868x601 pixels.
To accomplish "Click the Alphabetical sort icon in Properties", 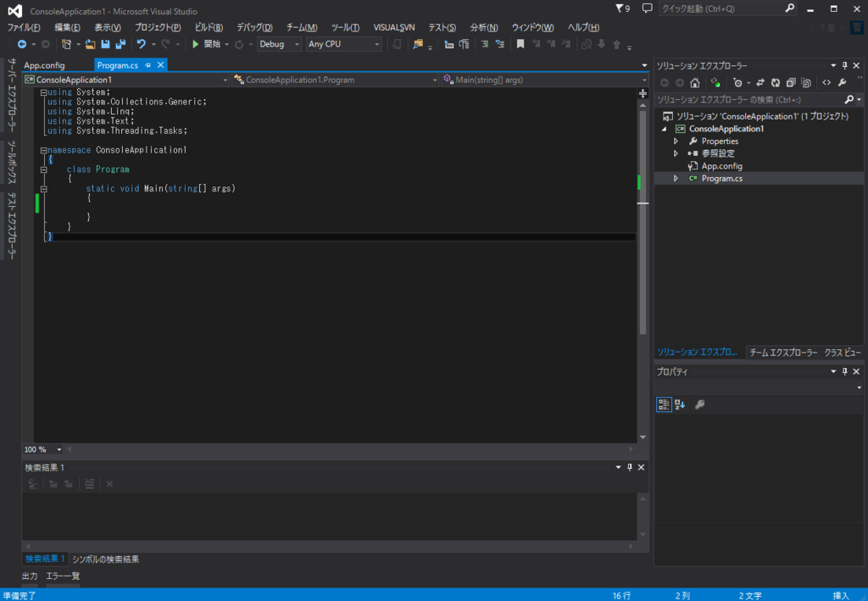I will click(680, 404).
